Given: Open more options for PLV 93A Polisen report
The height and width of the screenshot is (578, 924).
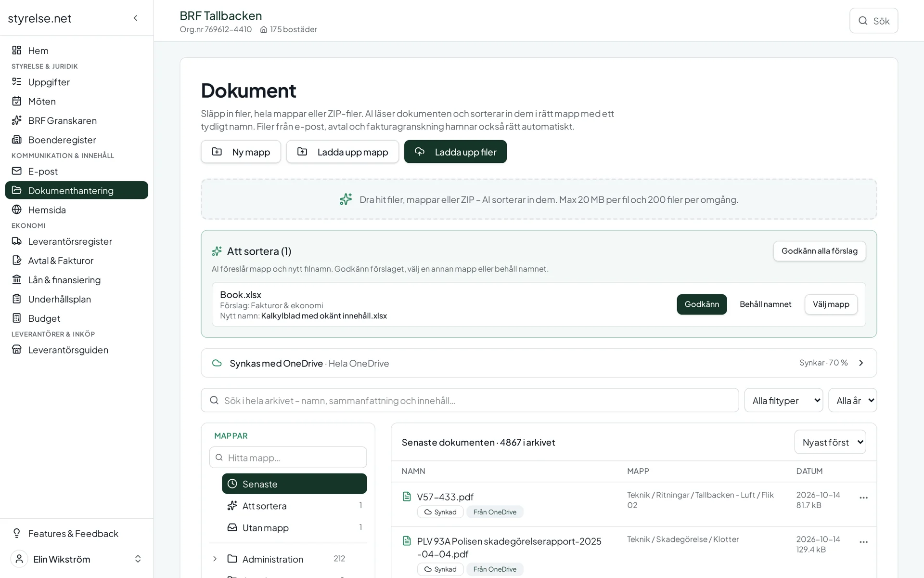Looking at the screenshot, I should pyautogui.click(x=863, y=542).
